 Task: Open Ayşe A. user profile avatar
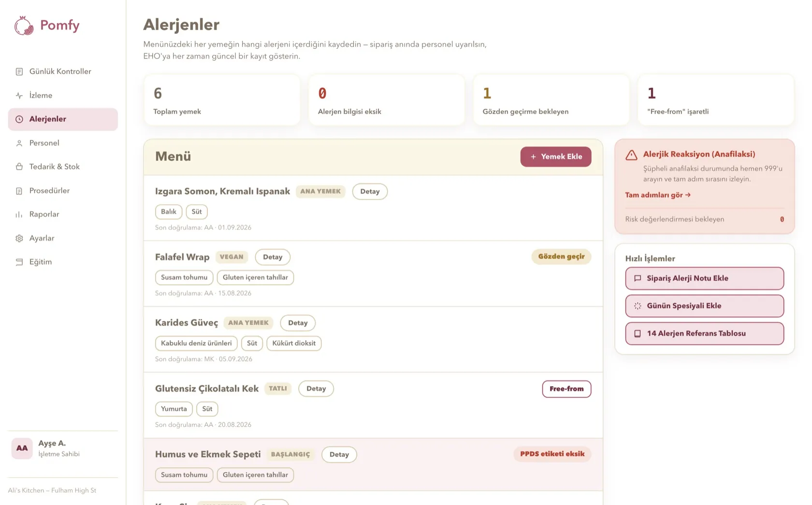[x=22, y=448]
